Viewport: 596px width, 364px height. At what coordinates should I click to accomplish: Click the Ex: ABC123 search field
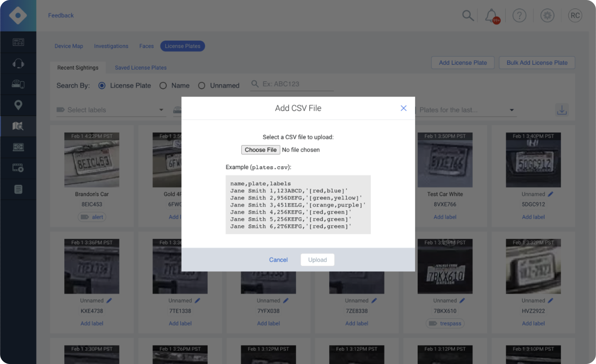296,84
